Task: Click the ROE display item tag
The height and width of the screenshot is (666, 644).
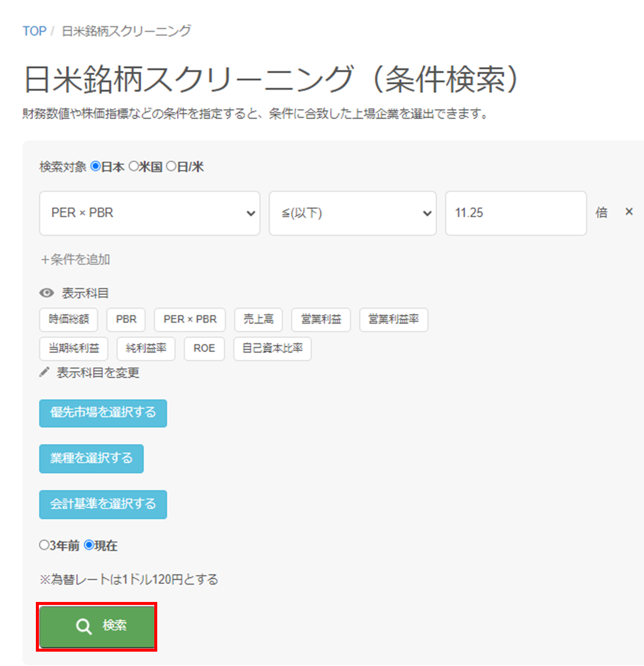Action: click(x=204, y=349)
